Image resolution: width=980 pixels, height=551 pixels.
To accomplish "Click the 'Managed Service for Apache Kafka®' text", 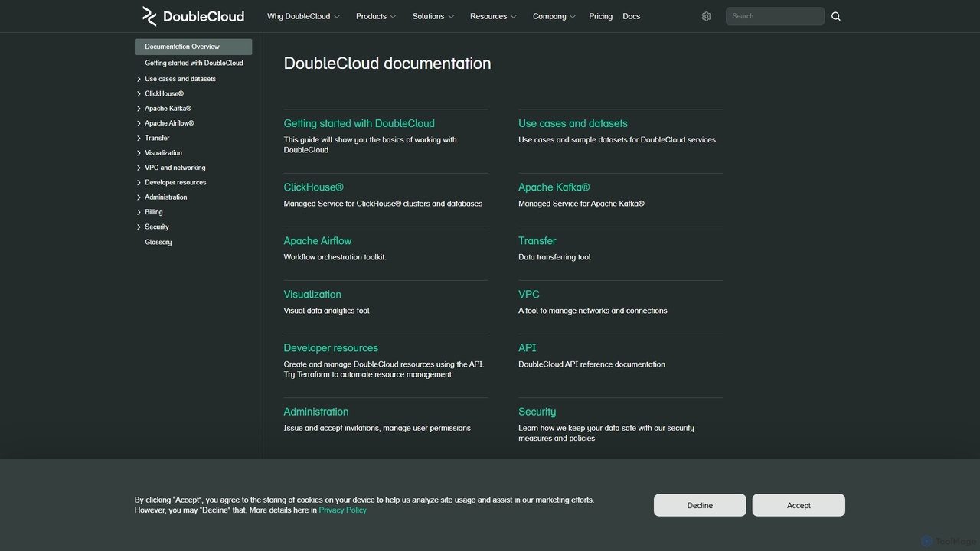I will pyautogui.click(x=582, y=204).
